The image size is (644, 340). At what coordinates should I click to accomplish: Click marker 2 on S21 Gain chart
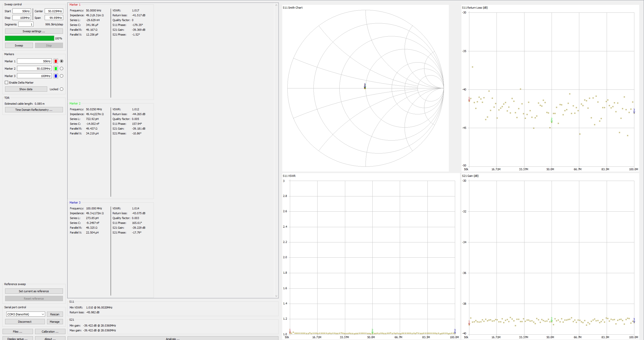[552, 320]
